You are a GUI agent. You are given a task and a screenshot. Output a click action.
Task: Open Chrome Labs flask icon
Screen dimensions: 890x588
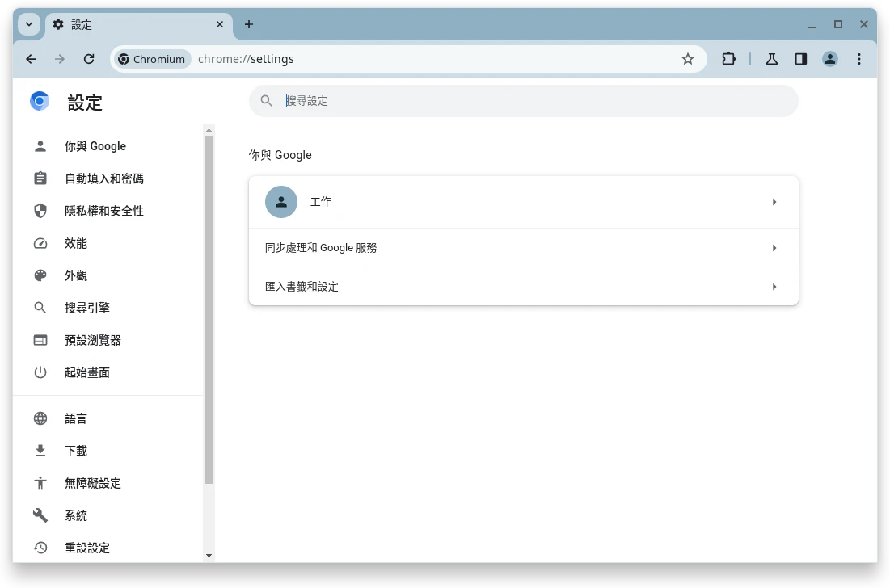point(772,59)
